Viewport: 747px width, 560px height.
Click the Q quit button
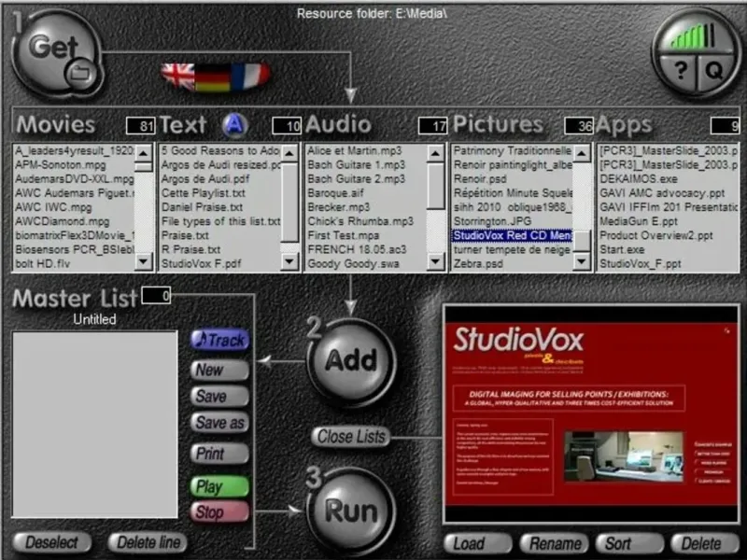(x=713, y=72)
